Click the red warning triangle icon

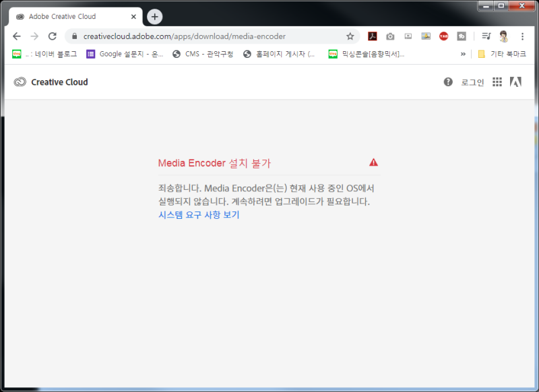click(373, 162)
